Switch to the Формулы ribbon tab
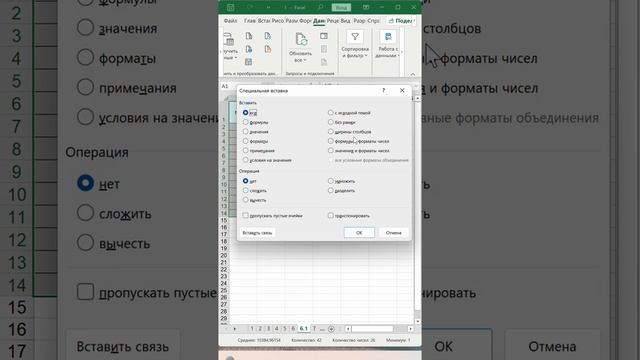 tap(305, 21)
